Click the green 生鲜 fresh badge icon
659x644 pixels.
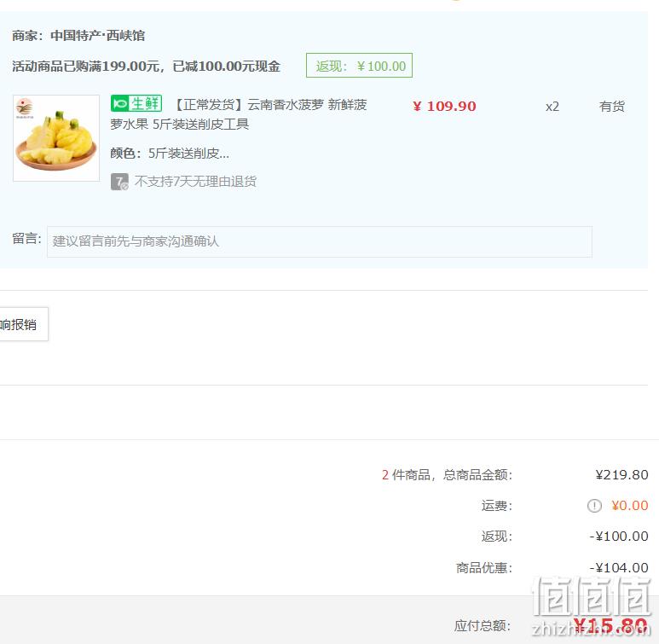coord(136,103)
